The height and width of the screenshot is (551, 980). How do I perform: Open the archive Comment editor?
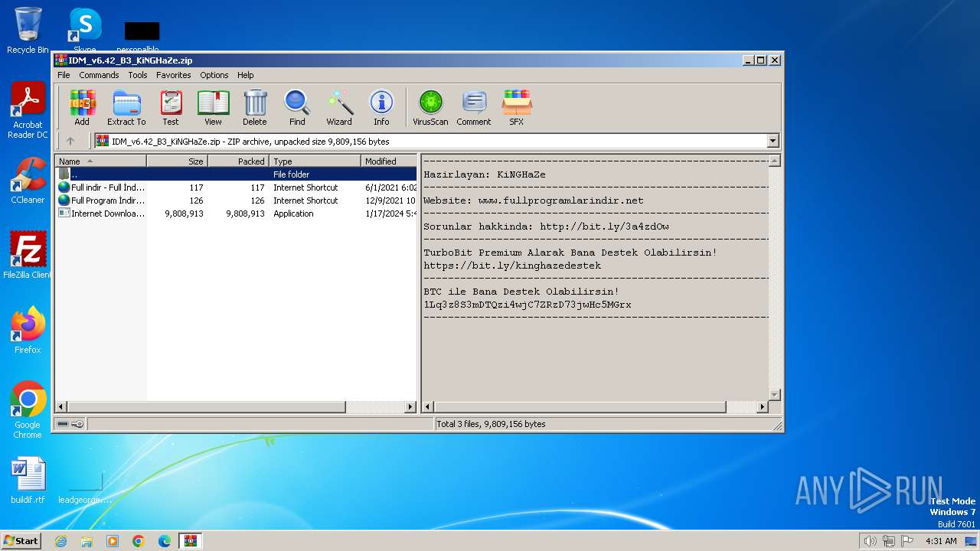click(x=474, y=107)
